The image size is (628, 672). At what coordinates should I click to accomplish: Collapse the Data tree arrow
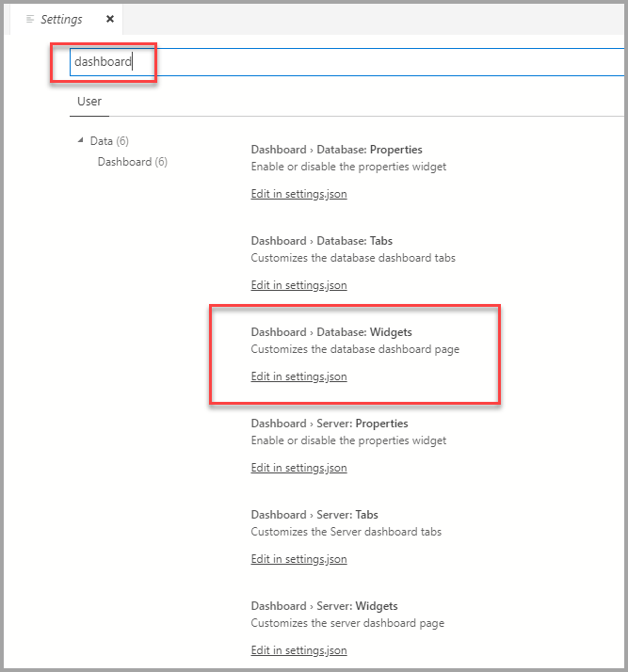coord(80,141)
